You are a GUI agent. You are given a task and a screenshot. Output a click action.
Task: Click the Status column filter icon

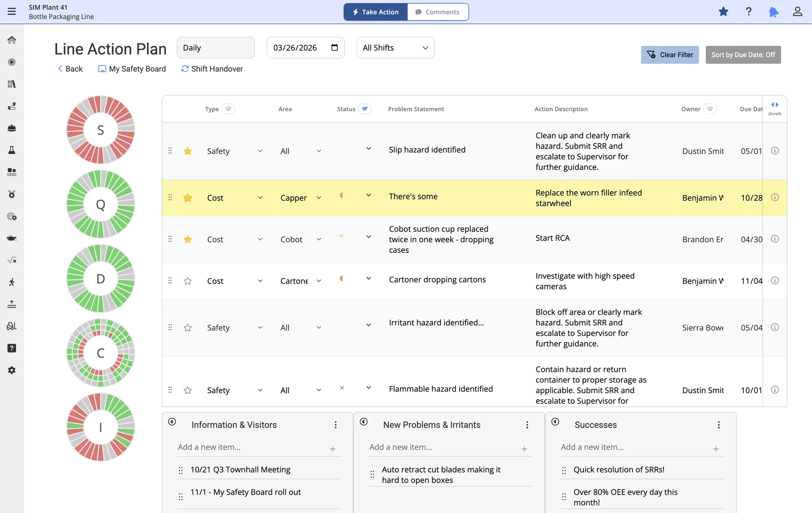pyautogui.click(x=365, y=109)
